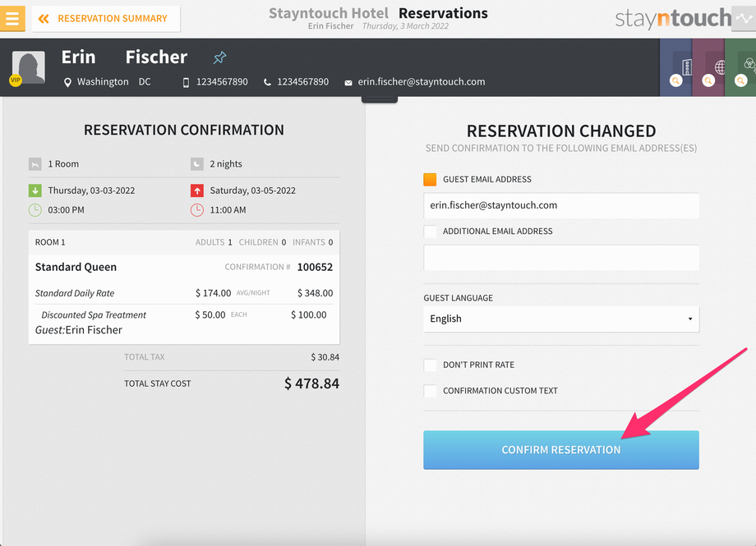Click departure date Saturday, 03-05-2022
This screenshot has height=546, width=756.
click(252, 190)
